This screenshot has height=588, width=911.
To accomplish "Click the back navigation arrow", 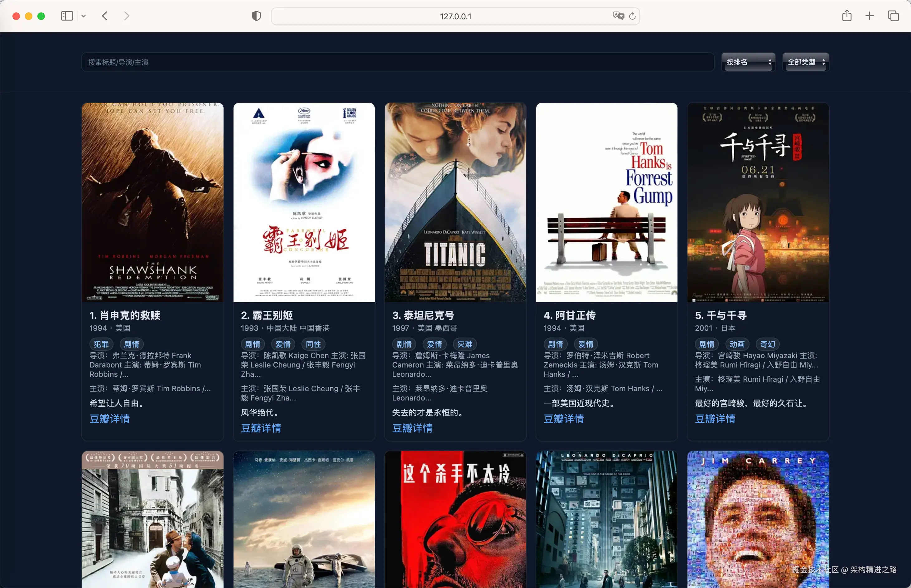I will 105,16.
